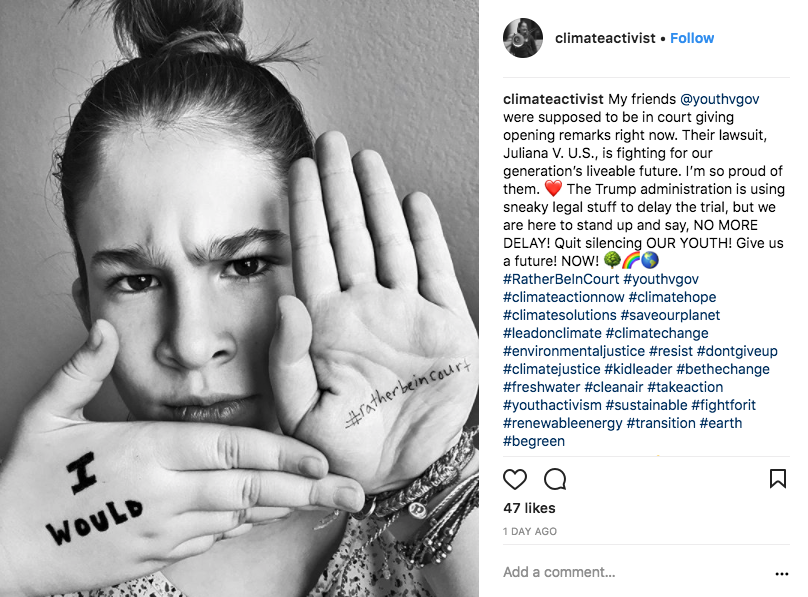Click the 1 DAY AGO timestamp
The height and width of the screenshot is (597, 808).
click(530, 532)
